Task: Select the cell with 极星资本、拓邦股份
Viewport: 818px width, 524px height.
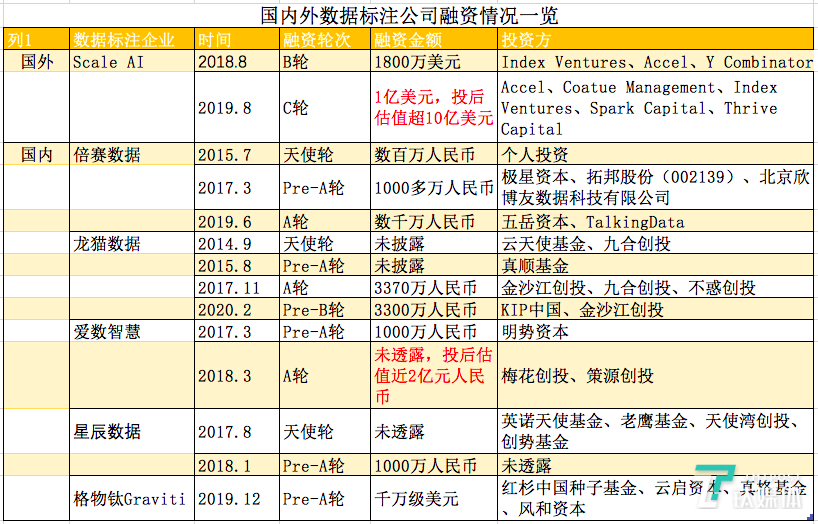Action: 656,187
